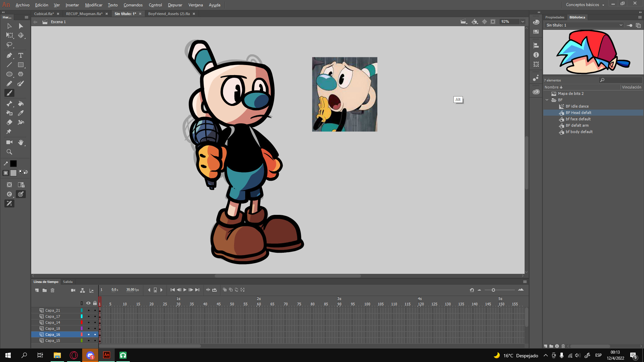Open Opera browser from taskbar
Viewport: 644px width, 362px height.
[73, 355]
